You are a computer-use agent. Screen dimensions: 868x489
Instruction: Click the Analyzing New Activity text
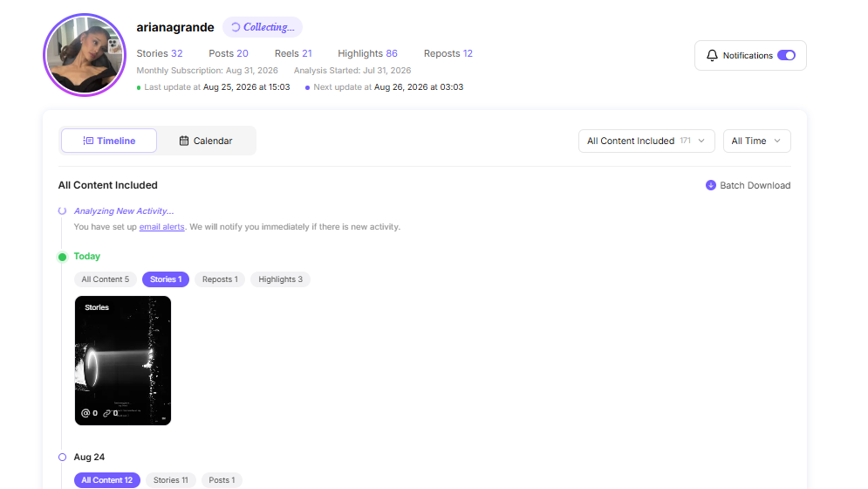pos(124,211)
